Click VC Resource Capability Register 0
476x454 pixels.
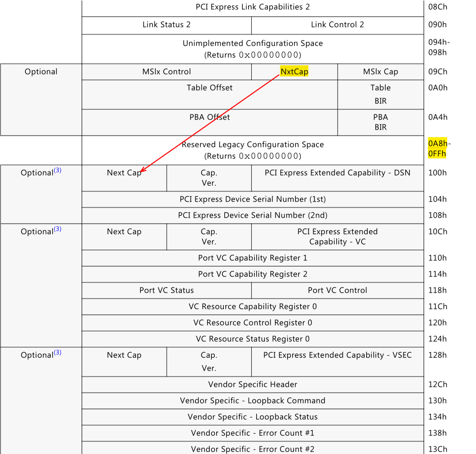(253, 307)
